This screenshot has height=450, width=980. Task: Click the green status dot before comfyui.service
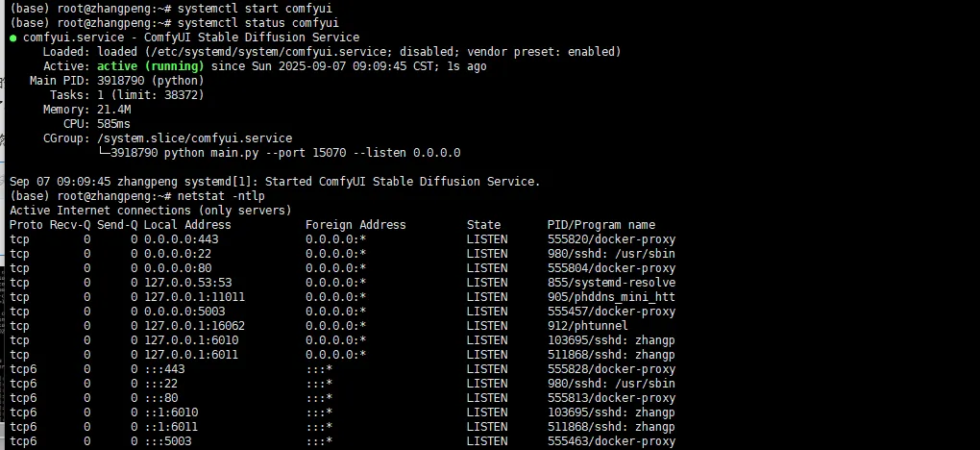pos(13,38)
